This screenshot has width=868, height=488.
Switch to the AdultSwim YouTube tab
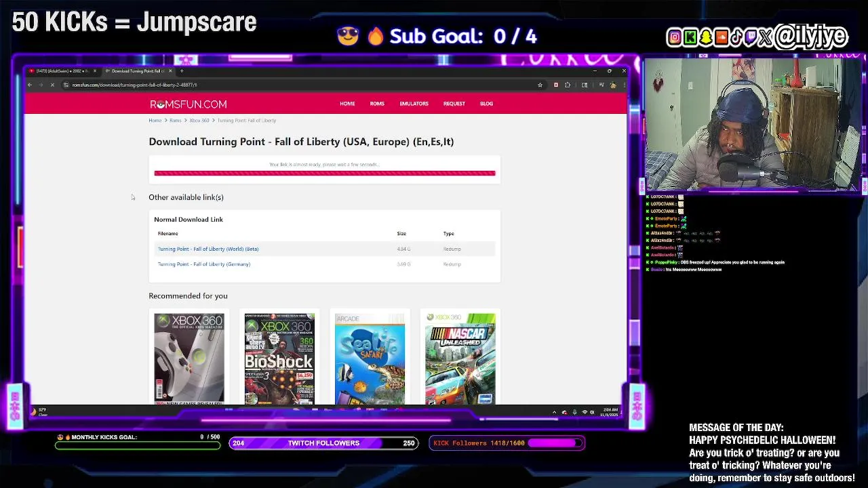pyautogui.click(x=62, y=71)
